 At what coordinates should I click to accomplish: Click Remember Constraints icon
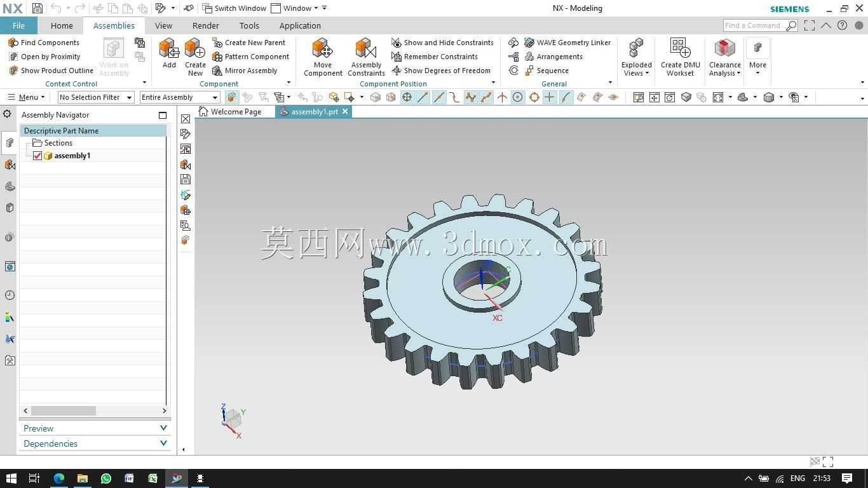pyautogui.click(x=397, y=57)
